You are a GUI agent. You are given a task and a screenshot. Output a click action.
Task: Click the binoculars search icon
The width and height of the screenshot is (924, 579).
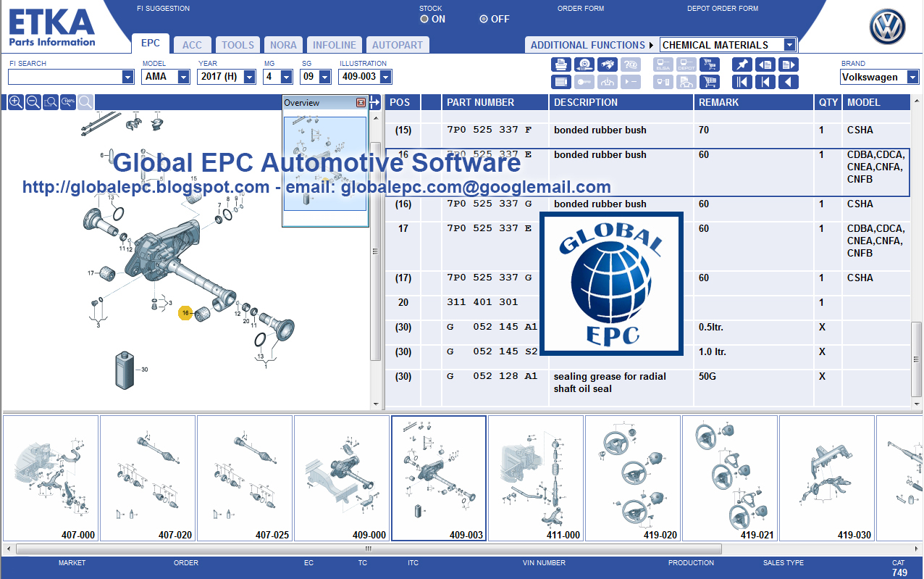608,64
